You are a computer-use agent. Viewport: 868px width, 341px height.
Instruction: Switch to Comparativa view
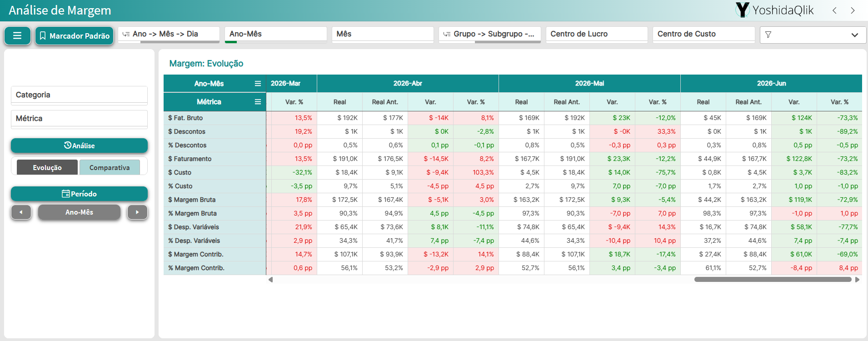point(110,167)
